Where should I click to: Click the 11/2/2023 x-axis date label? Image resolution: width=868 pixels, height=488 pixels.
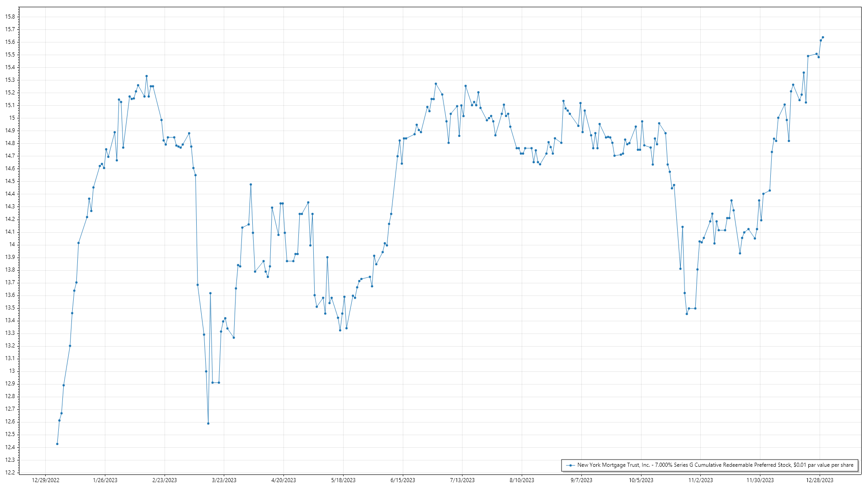(701, 480)
